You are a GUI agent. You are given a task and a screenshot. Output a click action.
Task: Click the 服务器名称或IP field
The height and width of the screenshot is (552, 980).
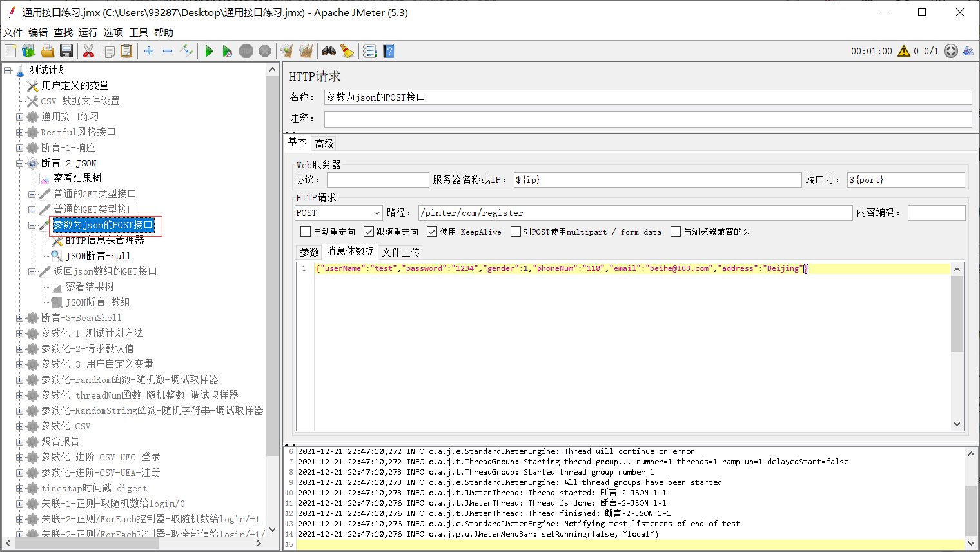658,180
